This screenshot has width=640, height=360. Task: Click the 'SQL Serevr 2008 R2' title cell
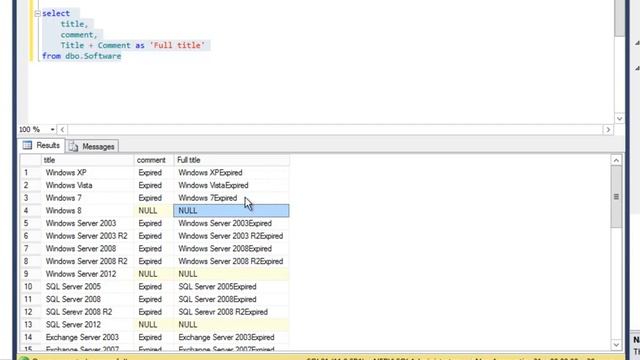[87, 312]
